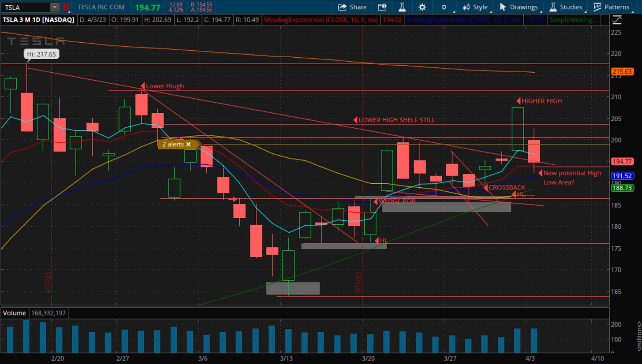Click the 'HL' arrow marker near 176
The width and height of the screenshot is (642, 364).
click(x=377, y=241)
